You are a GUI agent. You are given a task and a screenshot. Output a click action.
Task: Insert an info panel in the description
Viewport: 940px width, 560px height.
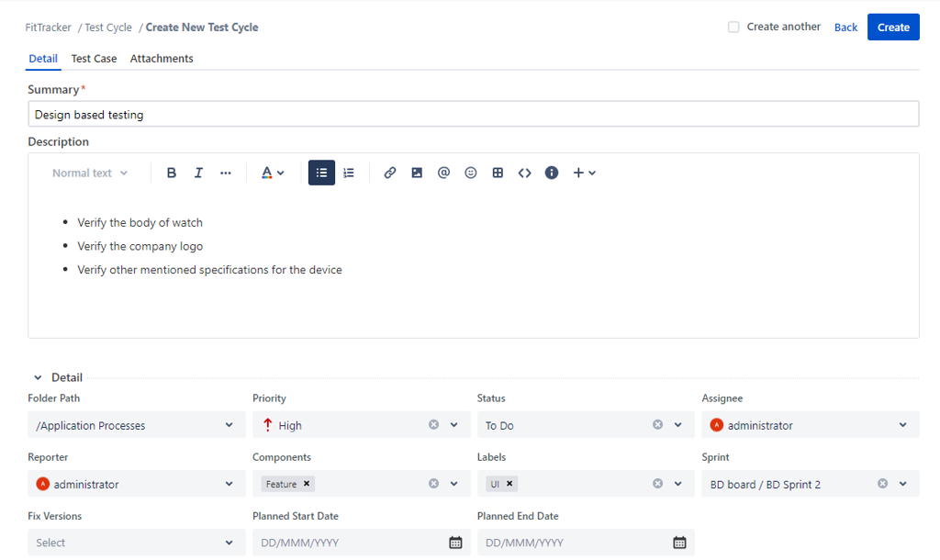tap(552, 173)
